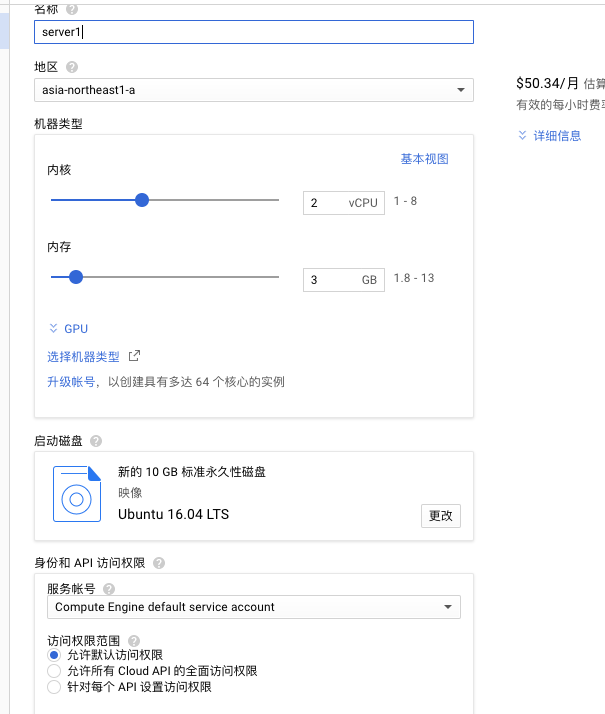Open the asia-northeast1-a zone dropdown
The width and height of the screenshot is (605, 714).
click(253, 90)
